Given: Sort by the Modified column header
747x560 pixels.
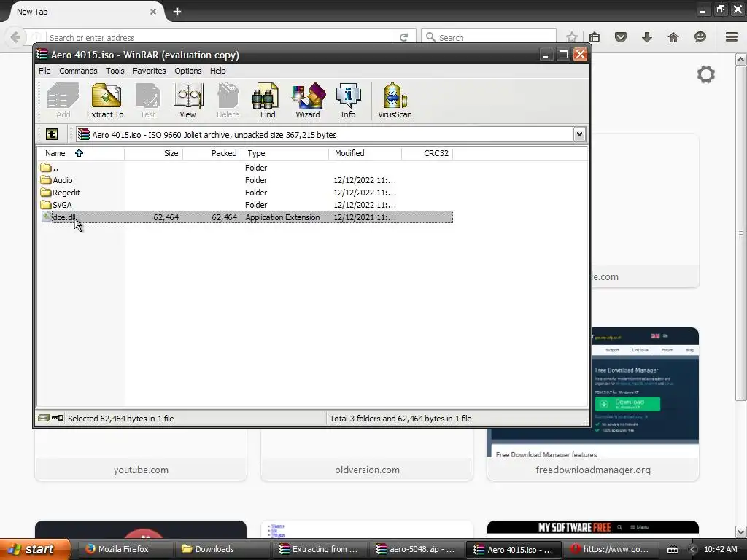Looking at the screenshot, I should click(x=365, y=153).
